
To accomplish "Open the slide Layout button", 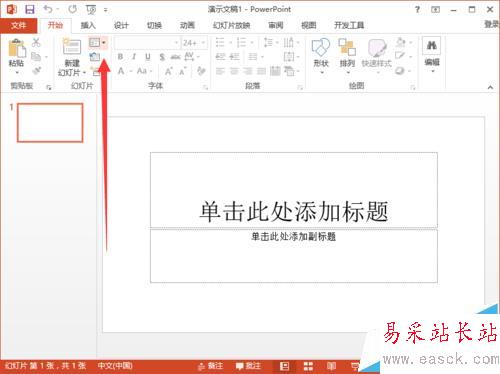I will 98,43.
